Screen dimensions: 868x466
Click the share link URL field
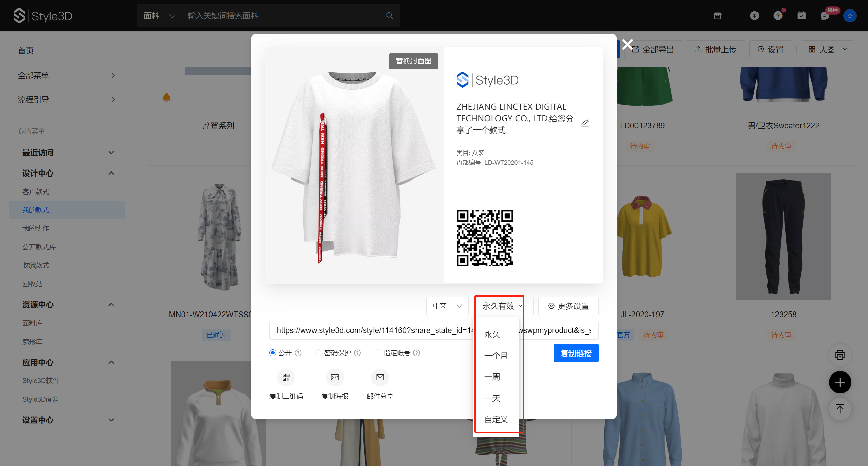[434, 330]
